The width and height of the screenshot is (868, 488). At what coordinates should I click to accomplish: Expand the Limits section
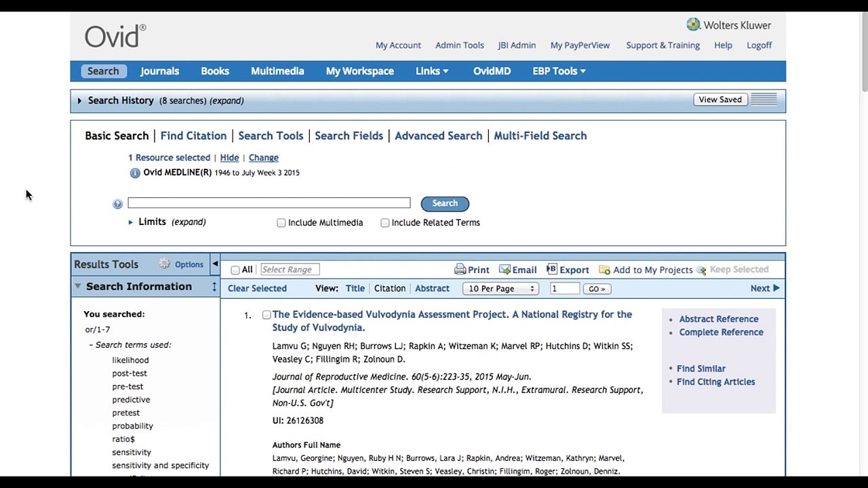(130, 222)
